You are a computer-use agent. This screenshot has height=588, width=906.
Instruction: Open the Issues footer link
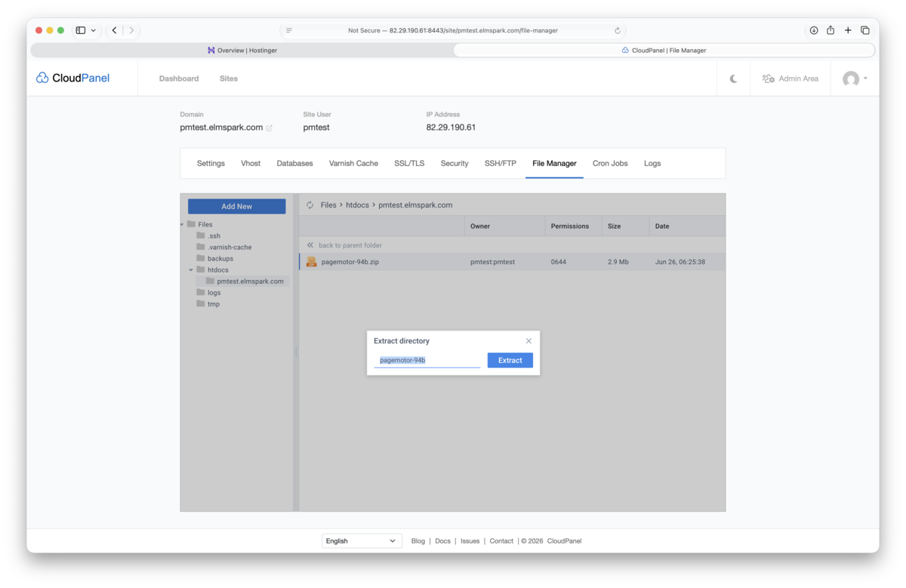[470, 540]
